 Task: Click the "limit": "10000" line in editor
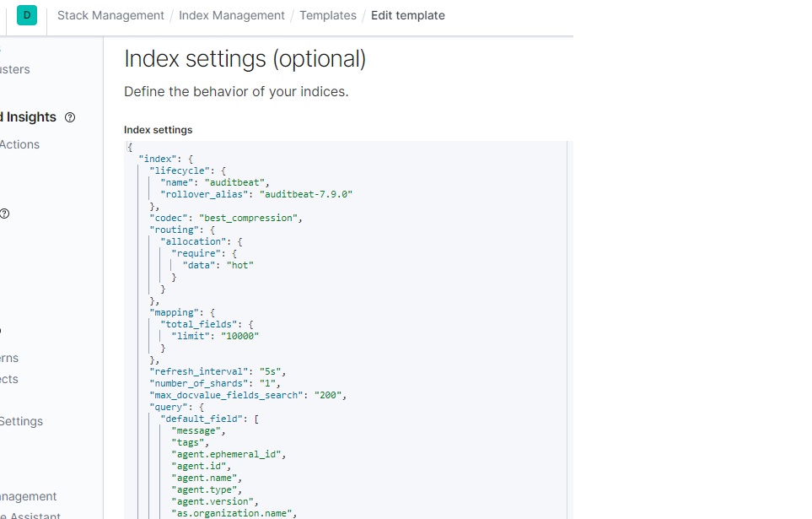coord(215,336)
